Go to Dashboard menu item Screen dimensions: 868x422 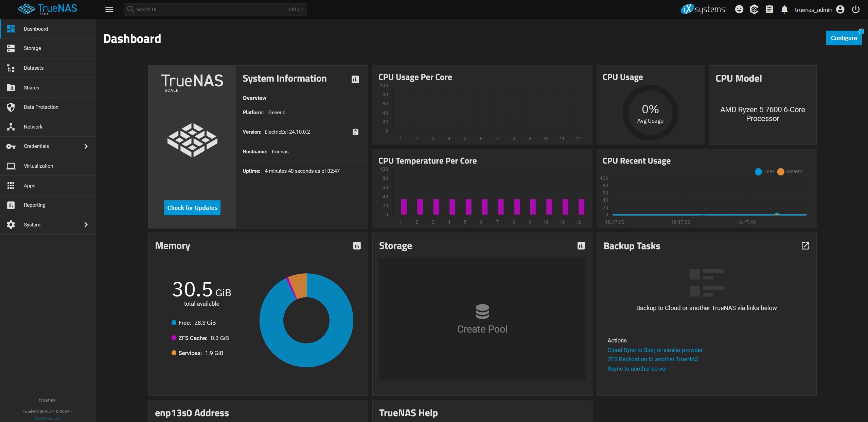[48, 29]
